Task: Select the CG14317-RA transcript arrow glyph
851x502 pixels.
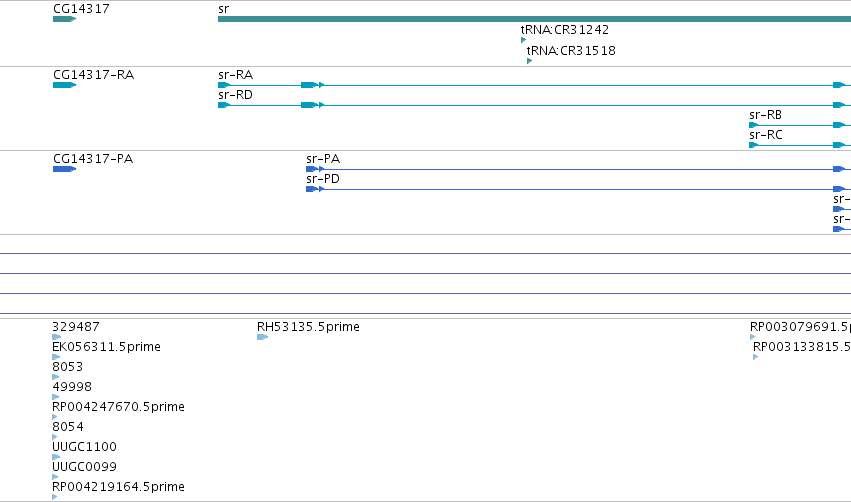Action: 65,85
